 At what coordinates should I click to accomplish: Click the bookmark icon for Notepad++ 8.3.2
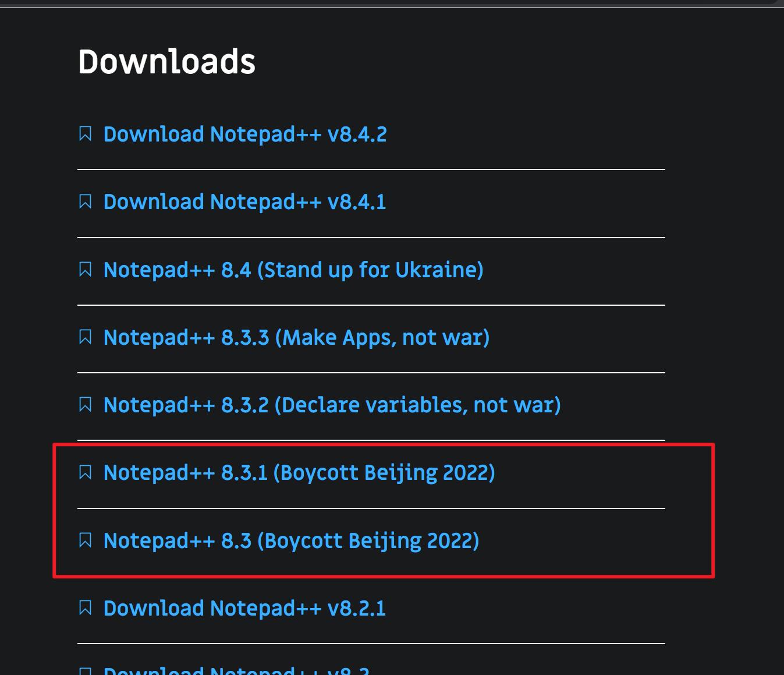point(86,405)
